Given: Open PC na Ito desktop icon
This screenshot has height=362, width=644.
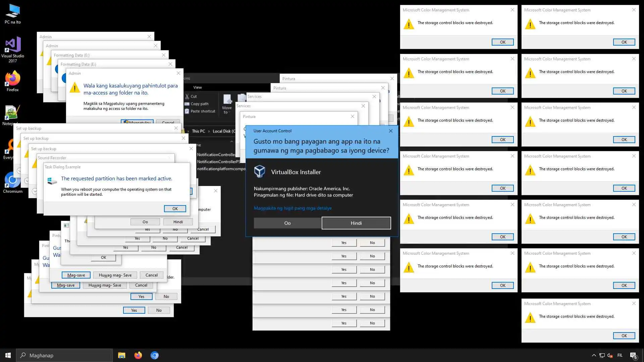Looking at the screenshot, I should [13, 13].
